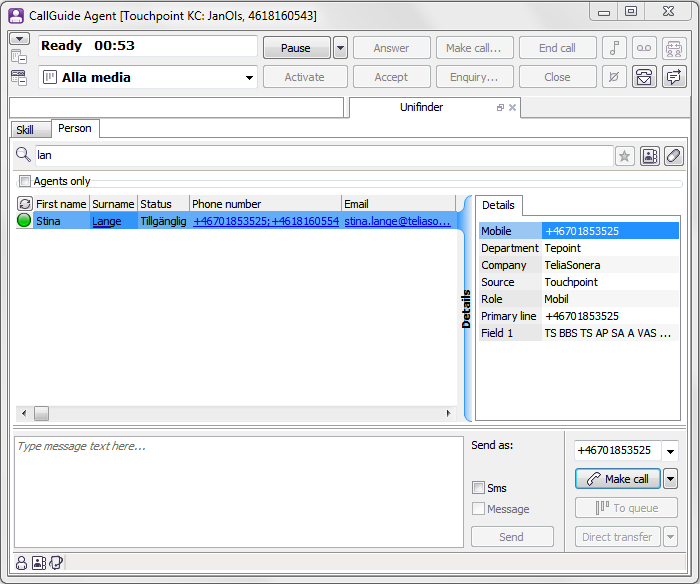Close the Unifinder tab
The width and height of the screenshot is (700, 584).
click(512, 108)
